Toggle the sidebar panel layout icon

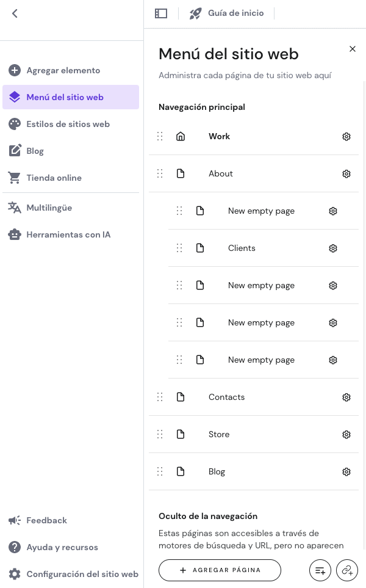(161, 13)
